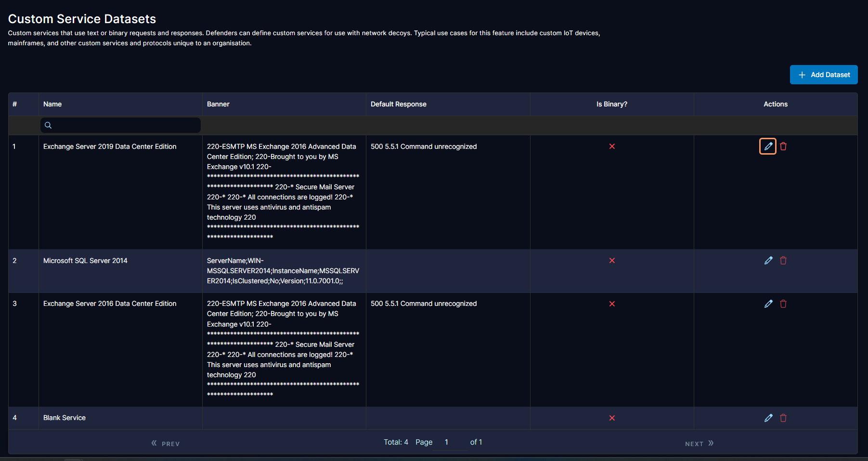Edit the Microsoft SQL Server 2014 dataset
Screen dimensions: 868x461
click(768, 261)
